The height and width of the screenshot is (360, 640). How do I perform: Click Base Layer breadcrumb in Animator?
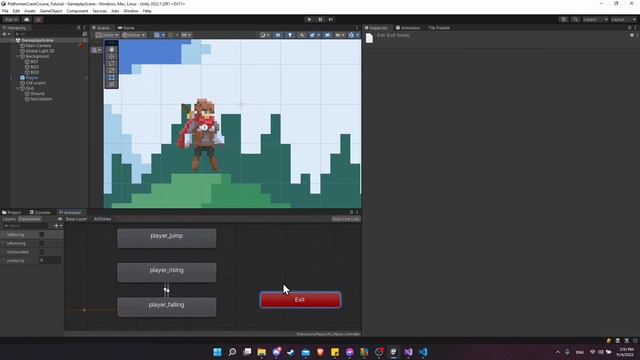point(76,219)
